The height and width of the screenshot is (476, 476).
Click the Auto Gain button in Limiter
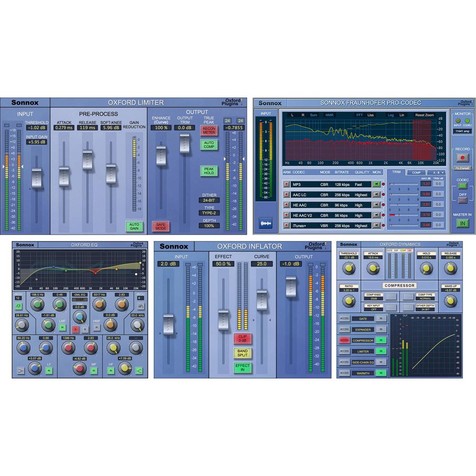coord(134,226)
